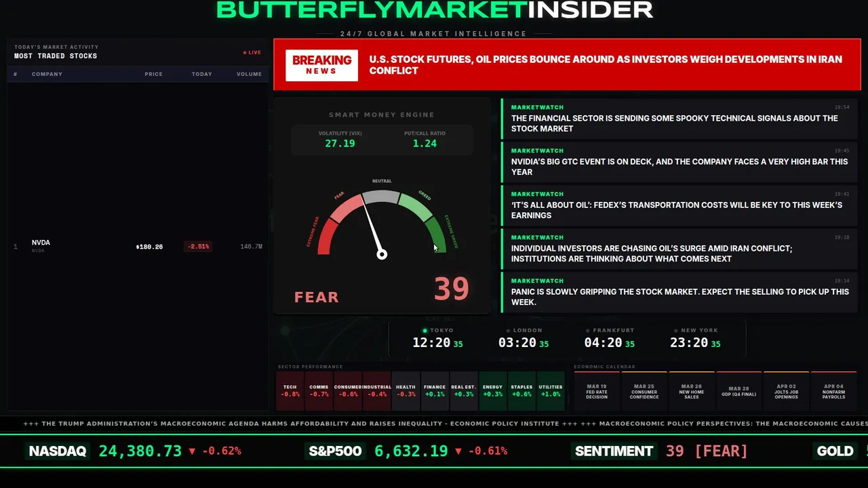This screenshot has width=868, height=488.
Task: Click the Most Traded Stocks heading
Action: [x=56, y=56]
